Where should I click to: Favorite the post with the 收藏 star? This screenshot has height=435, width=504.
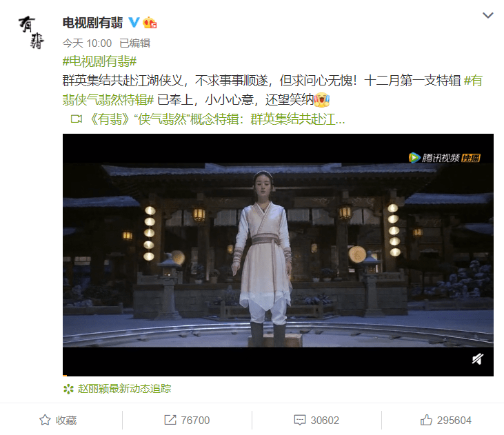click(58, 420)
